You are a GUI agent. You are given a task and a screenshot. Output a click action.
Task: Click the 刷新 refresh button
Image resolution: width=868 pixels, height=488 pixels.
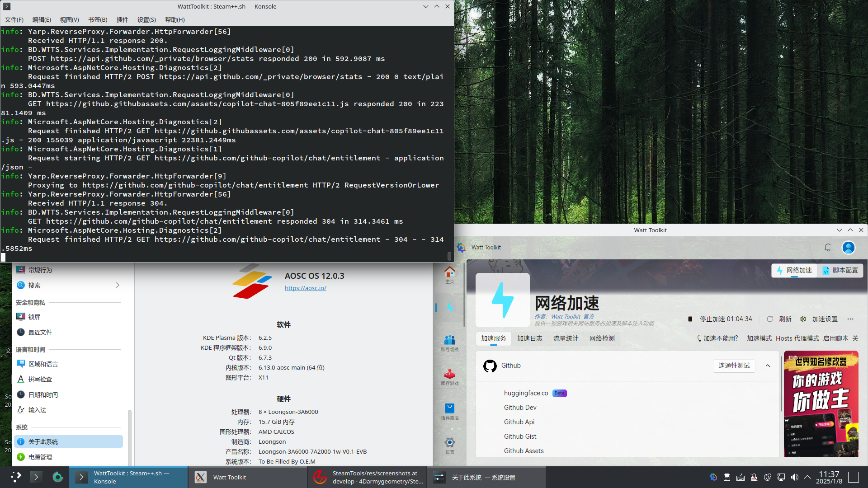(779, 319)
